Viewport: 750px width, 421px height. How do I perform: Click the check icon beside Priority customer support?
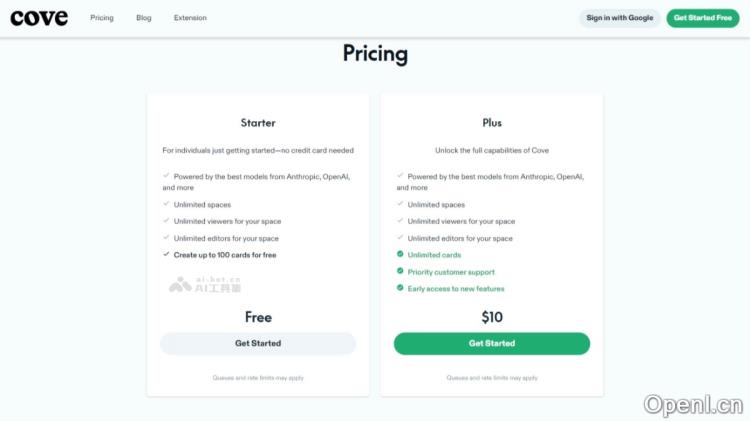pyautogui.click(x=400, y=272)
